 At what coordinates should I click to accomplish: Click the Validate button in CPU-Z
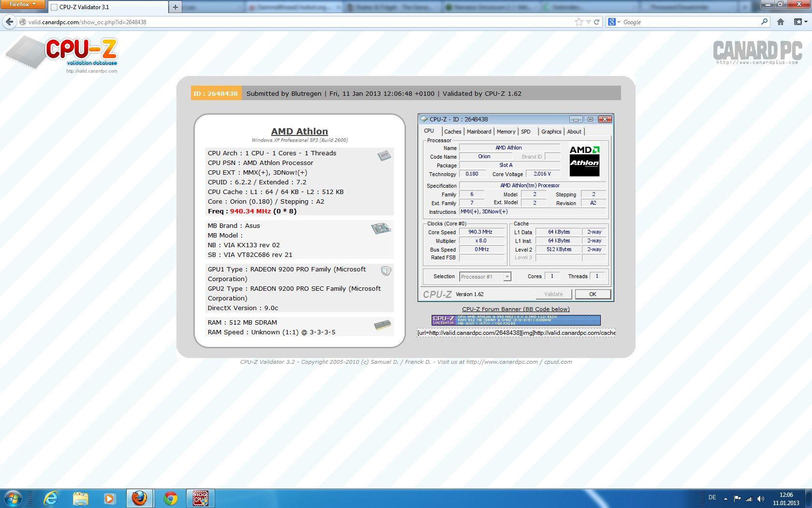click(x=553, y=294)
